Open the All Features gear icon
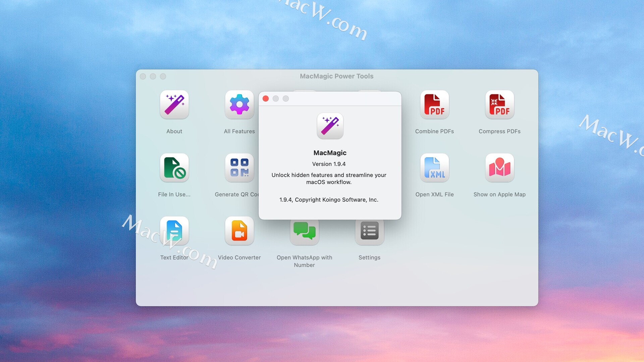 coord(239,105)
